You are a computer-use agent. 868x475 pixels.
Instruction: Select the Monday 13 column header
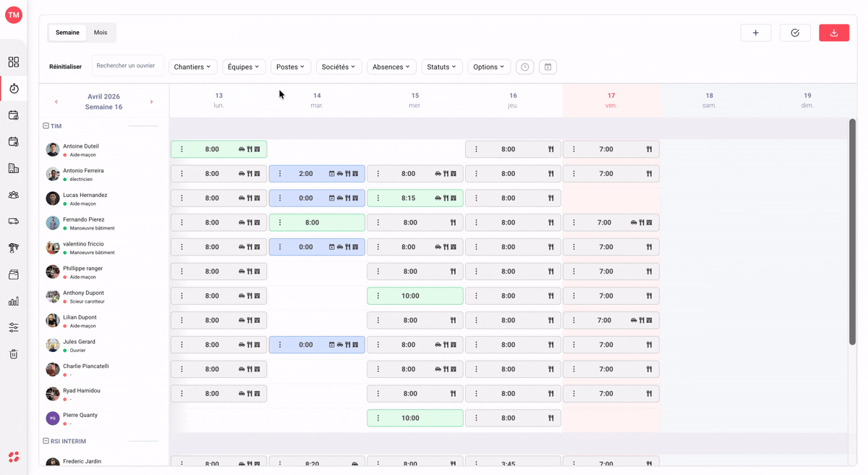point(219,100)
